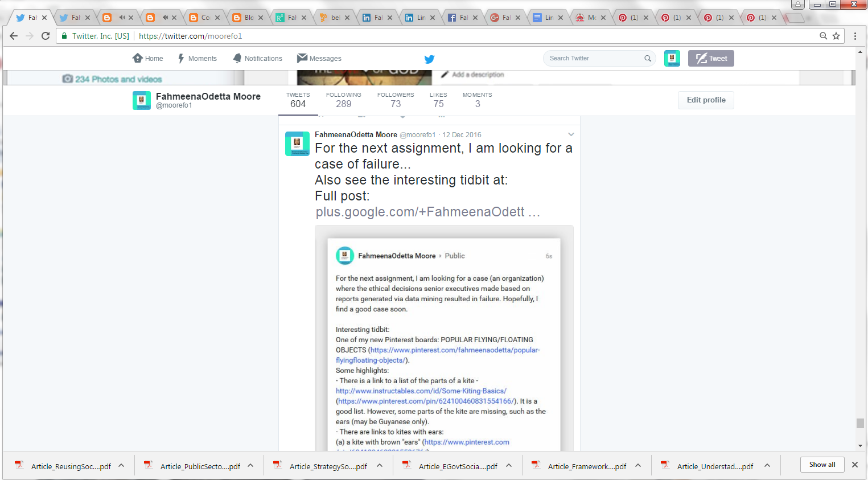Image resolution: width=868 pixels, height=480 pixels.
Task: Select the FOLLOWERS 73 tab
Action: 396,100
